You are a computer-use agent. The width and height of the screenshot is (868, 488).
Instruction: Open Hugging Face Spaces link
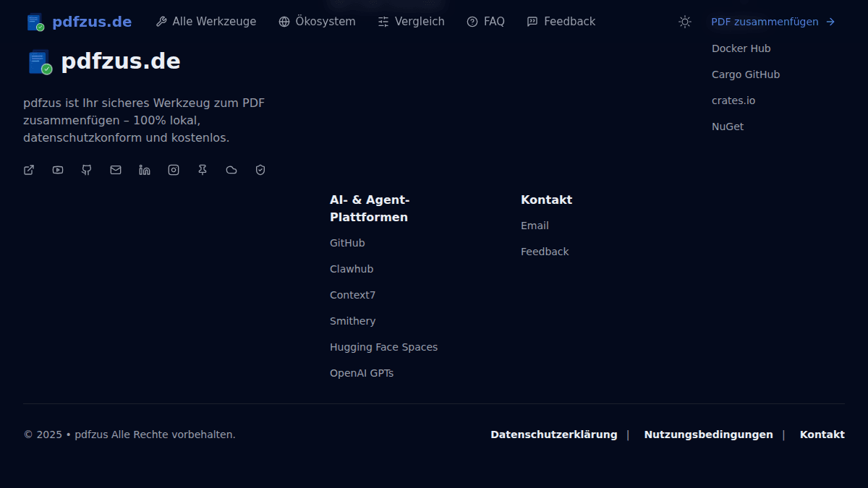[383, 347]
